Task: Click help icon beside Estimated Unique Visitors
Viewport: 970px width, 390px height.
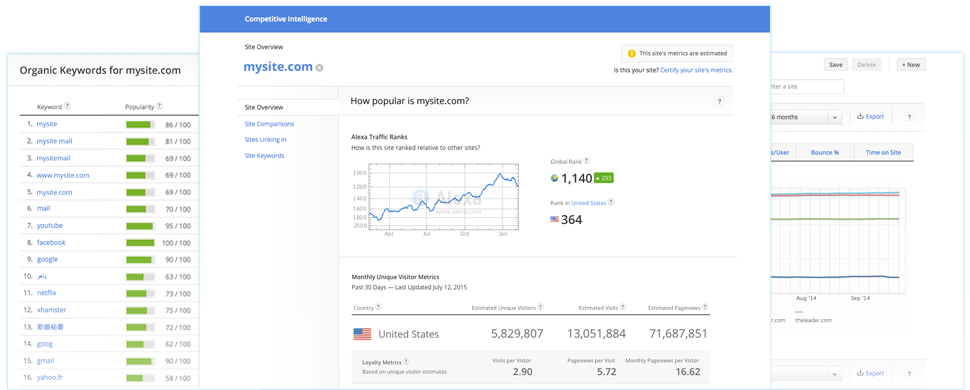Action: click(541, 307)
